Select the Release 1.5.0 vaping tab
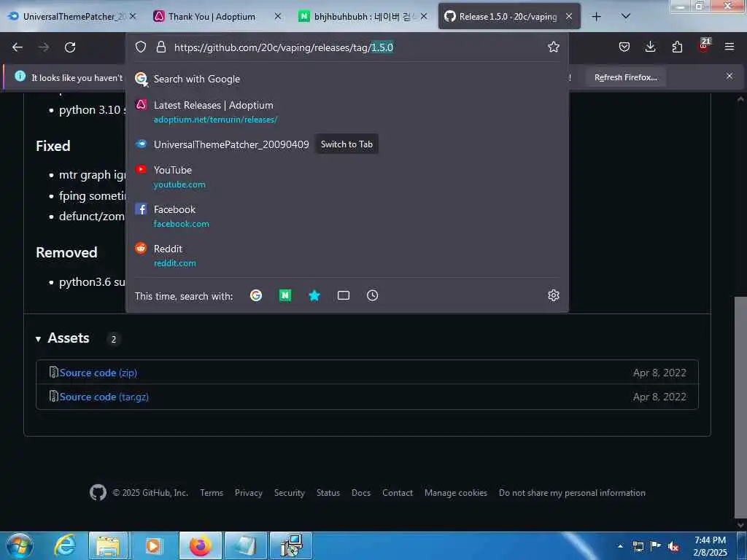The height and width of the screenshot is (560, 747). point(508,16)
